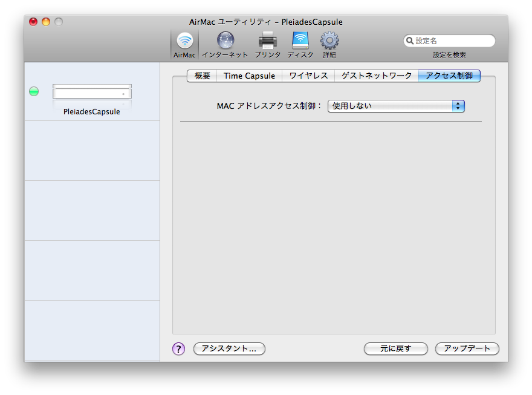Open the 詳細 gear settings

(329, 44)
